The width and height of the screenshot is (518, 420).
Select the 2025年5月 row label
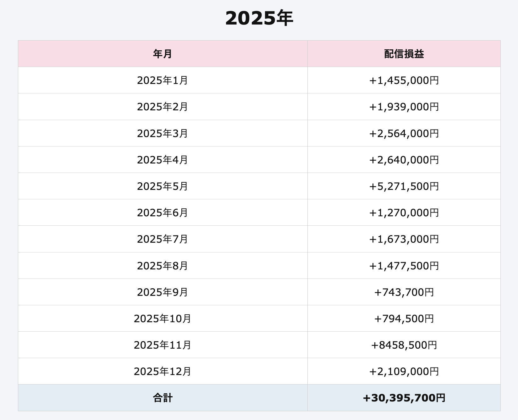point(163,186)
